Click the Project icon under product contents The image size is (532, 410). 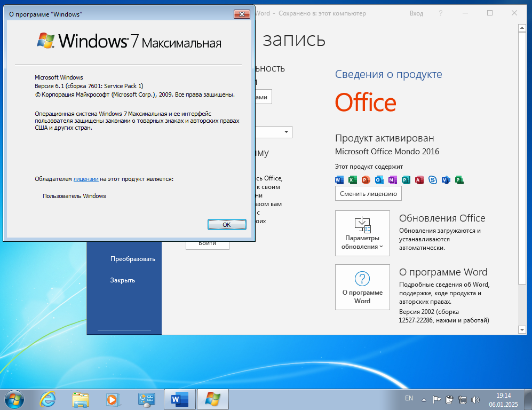(x=459, y=180)
